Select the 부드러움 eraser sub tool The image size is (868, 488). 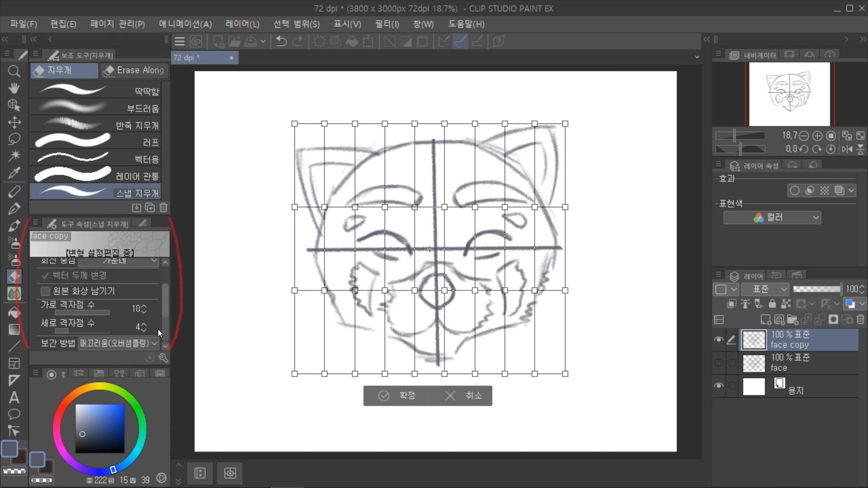click(96, 108)
